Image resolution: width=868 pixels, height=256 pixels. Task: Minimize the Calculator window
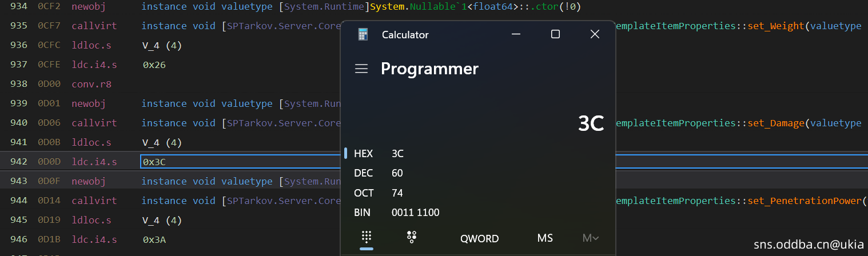click(x=515, y=34)
